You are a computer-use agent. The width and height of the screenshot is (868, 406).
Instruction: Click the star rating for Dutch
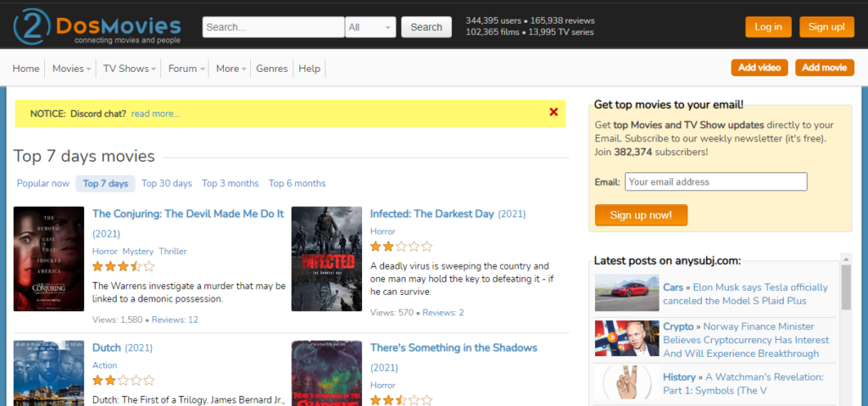(124, 381)
